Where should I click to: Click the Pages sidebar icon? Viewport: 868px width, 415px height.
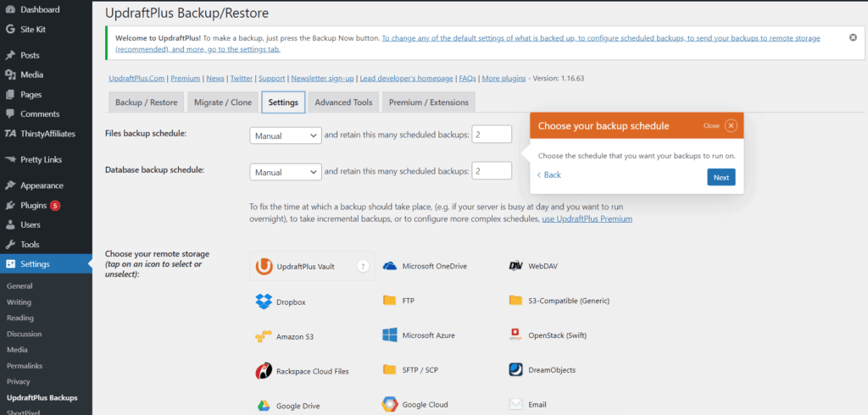point(10,95)
